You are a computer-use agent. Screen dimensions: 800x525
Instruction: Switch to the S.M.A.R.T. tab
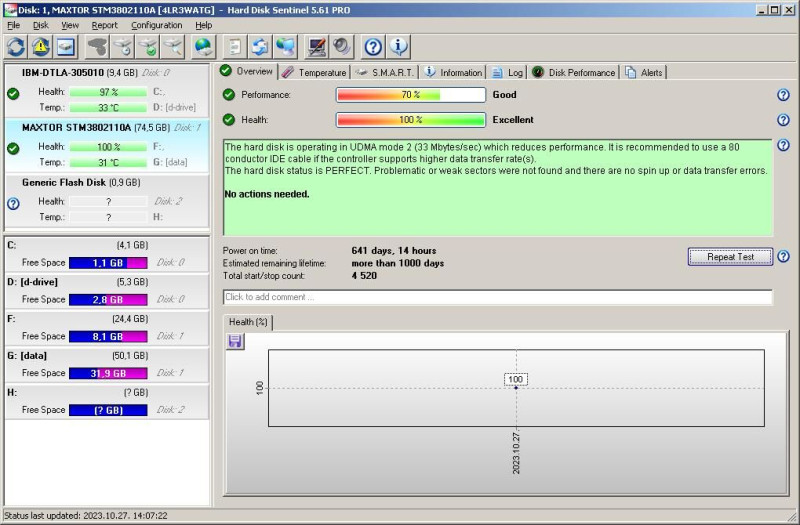pyautogui.click(x=384, y=72)
